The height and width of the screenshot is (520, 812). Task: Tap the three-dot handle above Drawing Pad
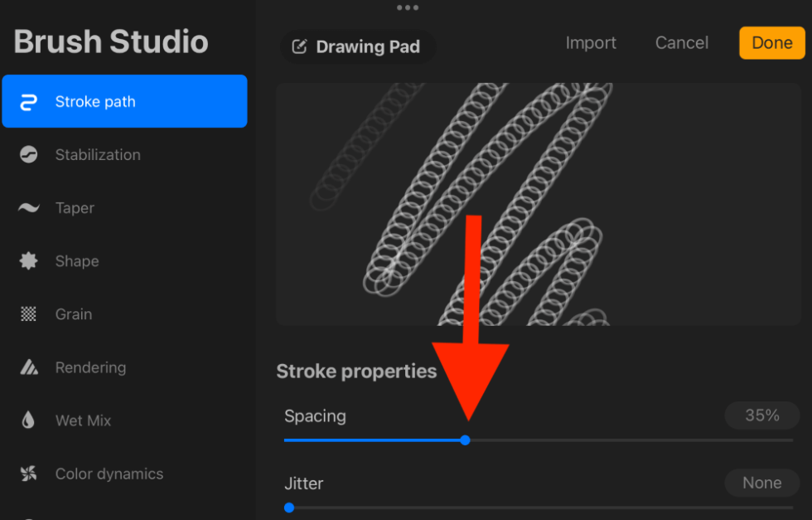pos(408,8)
